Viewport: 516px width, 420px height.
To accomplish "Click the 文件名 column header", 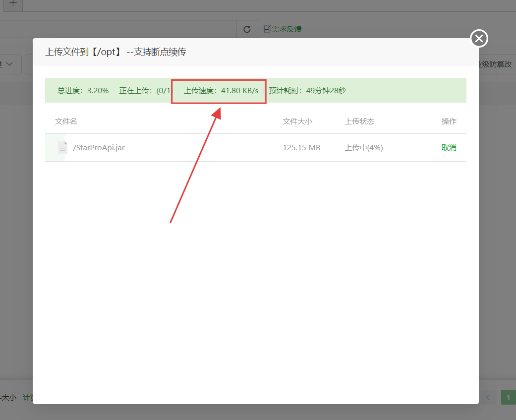I will pos(66,121).
